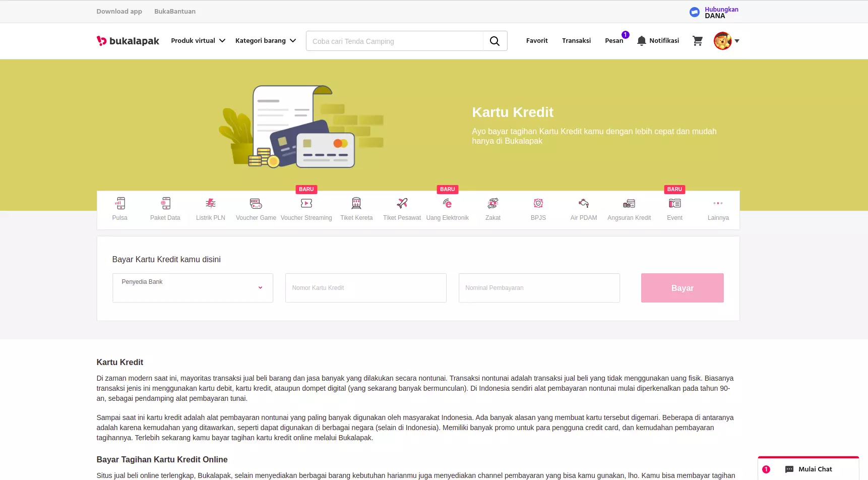Image resolution: width=868 pixels, height=480 pixels.
Task: Expand the Produk virtual menu
Action: pos(198,41)
